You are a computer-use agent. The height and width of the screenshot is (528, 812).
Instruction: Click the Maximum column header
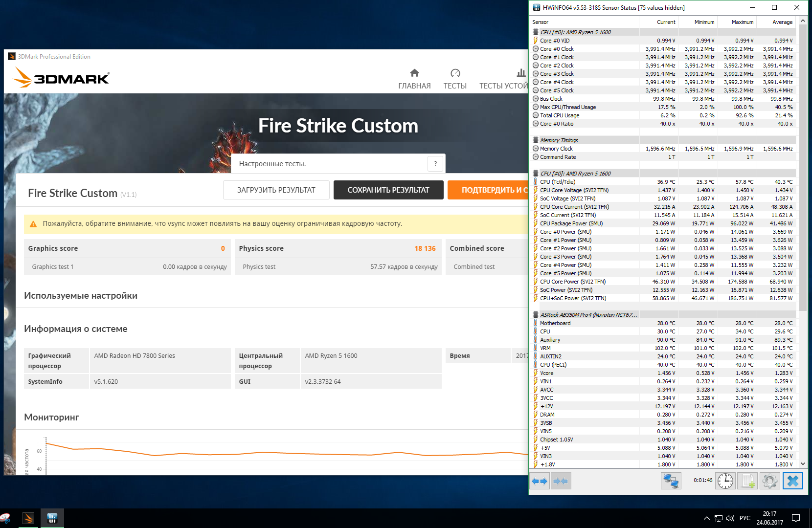pyautogui.click(x=737, y=22)
